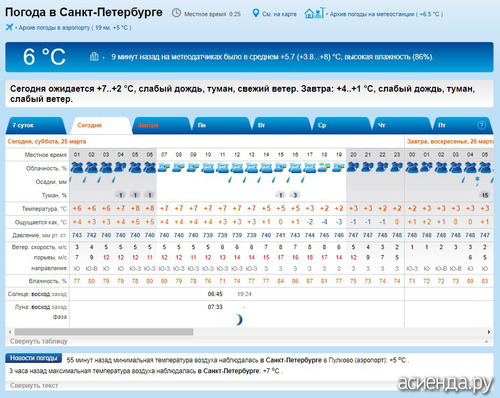Click the scrollbar right arrow
Viewport: 500px width, 398px height.
489,332
